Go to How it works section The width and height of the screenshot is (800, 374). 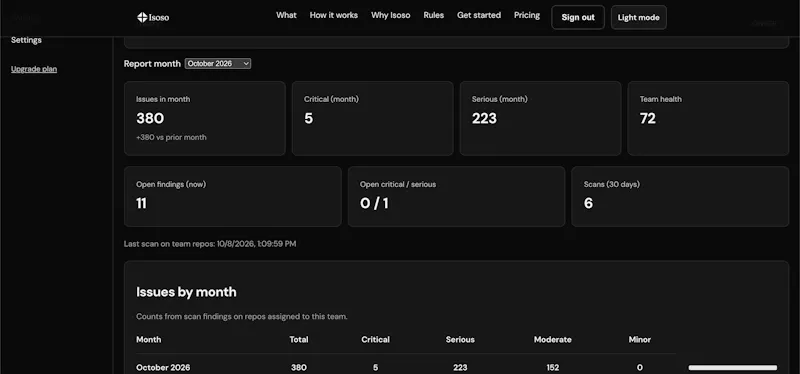[334, 15]
